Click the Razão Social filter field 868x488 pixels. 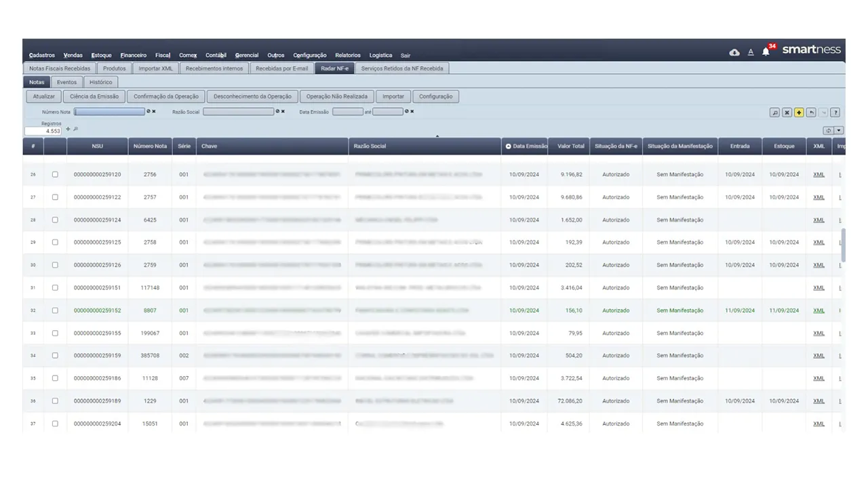[238, 111]
